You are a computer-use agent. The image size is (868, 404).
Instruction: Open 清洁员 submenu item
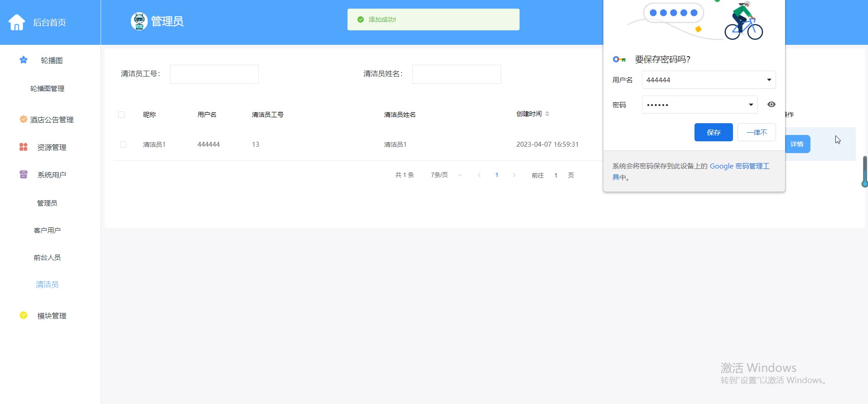(x=47, y=284)
